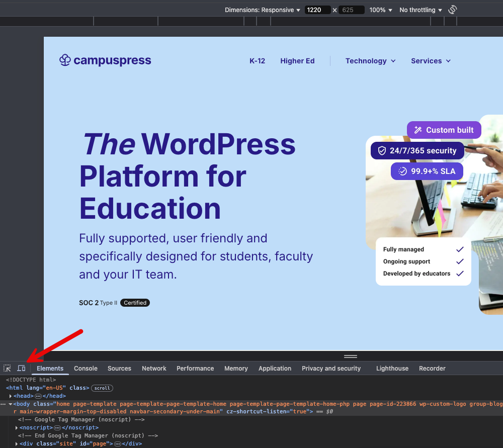Click the noscript element ellipsis icon

[57, 428]
